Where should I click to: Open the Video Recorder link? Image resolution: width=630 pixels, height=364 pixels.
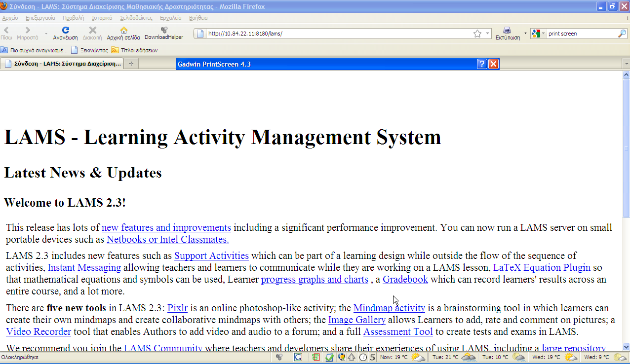point(39,331)
